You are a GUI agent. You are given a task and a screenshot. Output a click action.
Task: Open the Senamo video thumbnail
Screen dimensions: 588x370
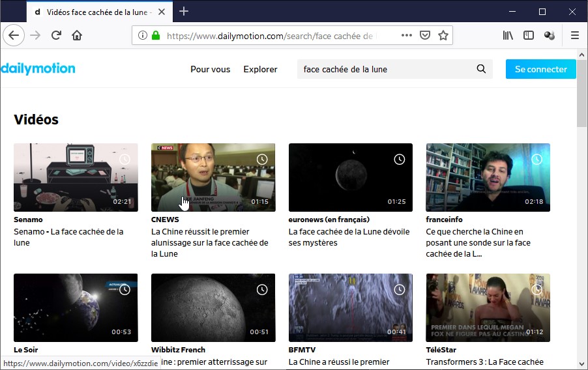(x=76, y=177)
